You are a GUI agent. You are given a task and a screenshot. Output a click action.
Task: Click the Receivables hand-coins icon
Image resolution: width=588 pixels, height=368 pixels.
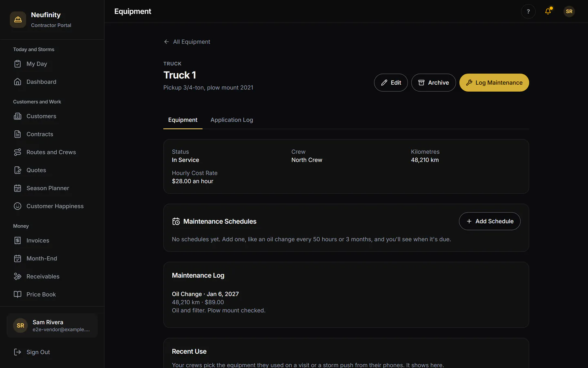point(18,276)
